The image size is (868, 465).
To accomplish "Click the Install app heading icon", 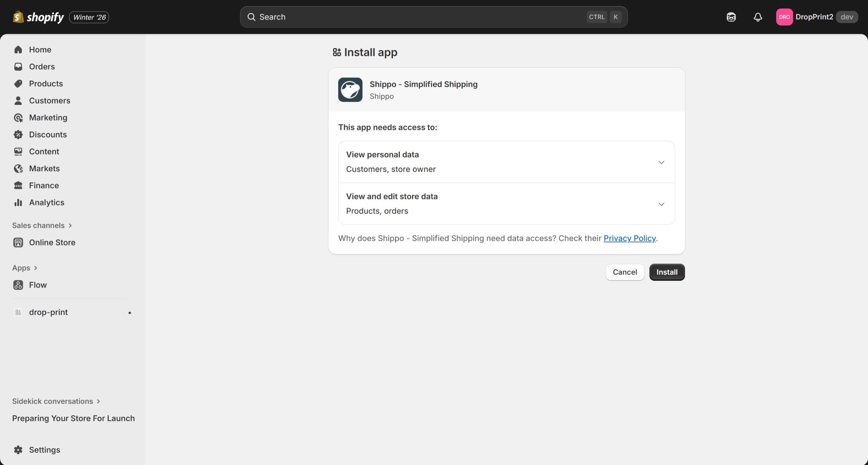I will [x=337, y=52].
